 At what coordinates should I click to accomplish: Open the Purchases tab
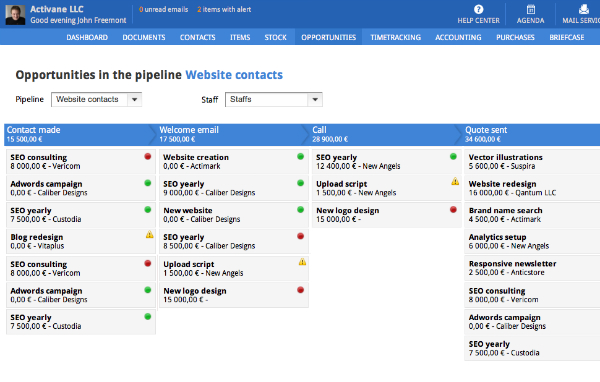point(515,38)
